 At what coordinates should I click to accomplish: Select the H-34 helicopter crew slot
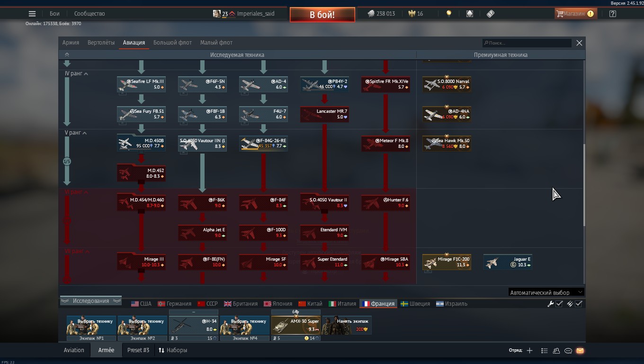(194, 325)
